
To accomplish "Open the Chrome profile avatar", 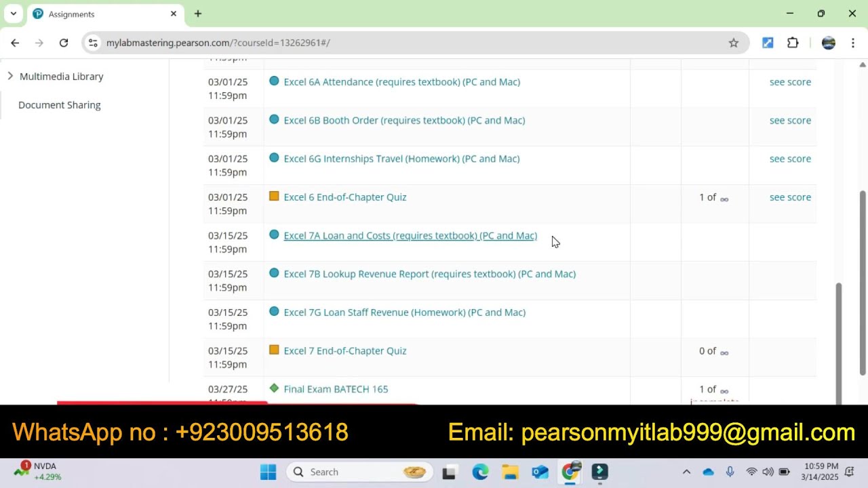I will pos(828,43).
